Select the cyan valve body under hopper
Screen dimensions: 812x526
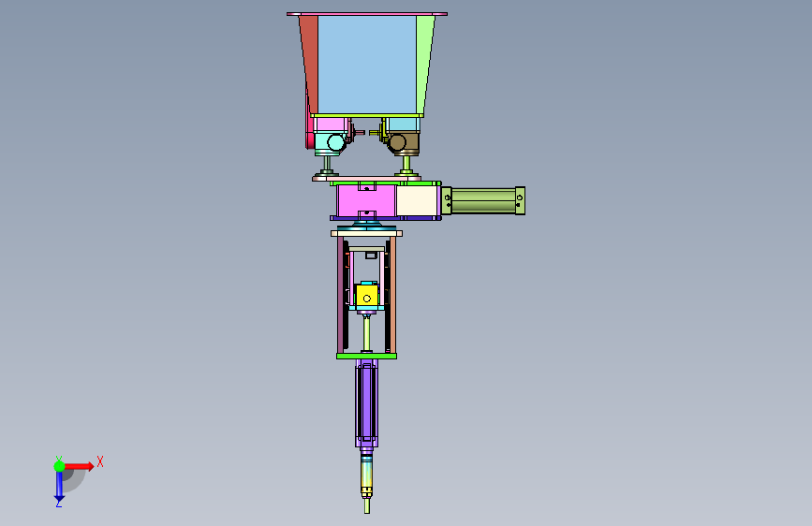point(331,143)
